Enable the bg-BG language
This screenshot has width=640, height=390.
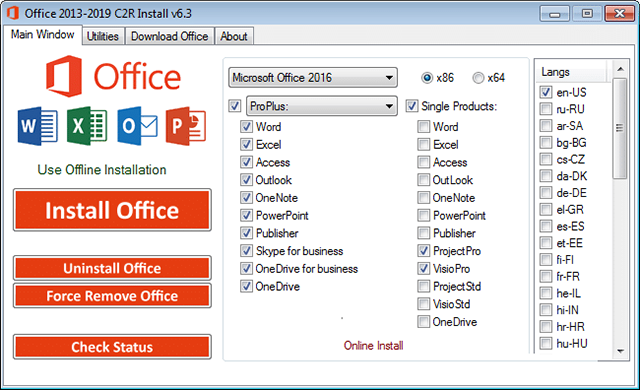(x=546, y=142)
